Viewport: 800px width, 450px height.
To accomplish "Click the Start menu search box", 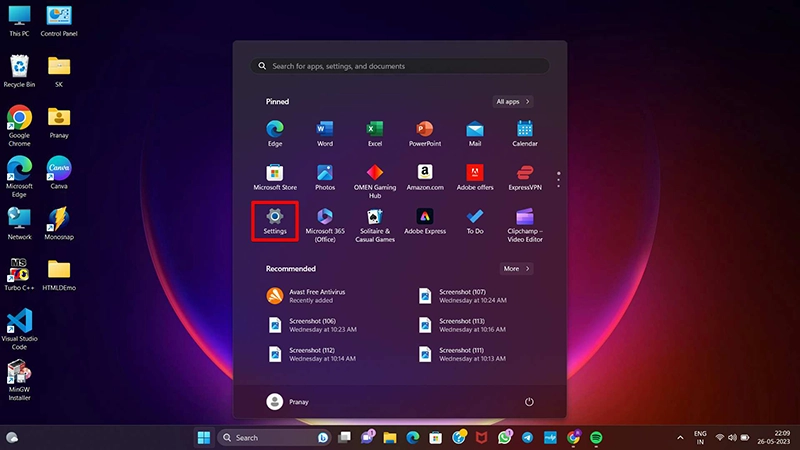I will coord(399,66).
